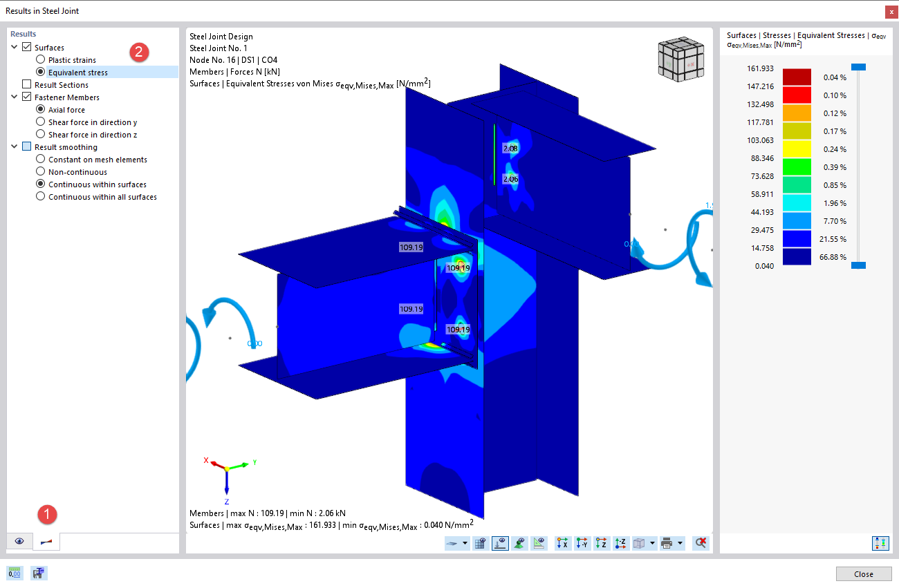Open the view cube dropdown arrow
Screen dimensions: 899x588
tap(652, 543)
